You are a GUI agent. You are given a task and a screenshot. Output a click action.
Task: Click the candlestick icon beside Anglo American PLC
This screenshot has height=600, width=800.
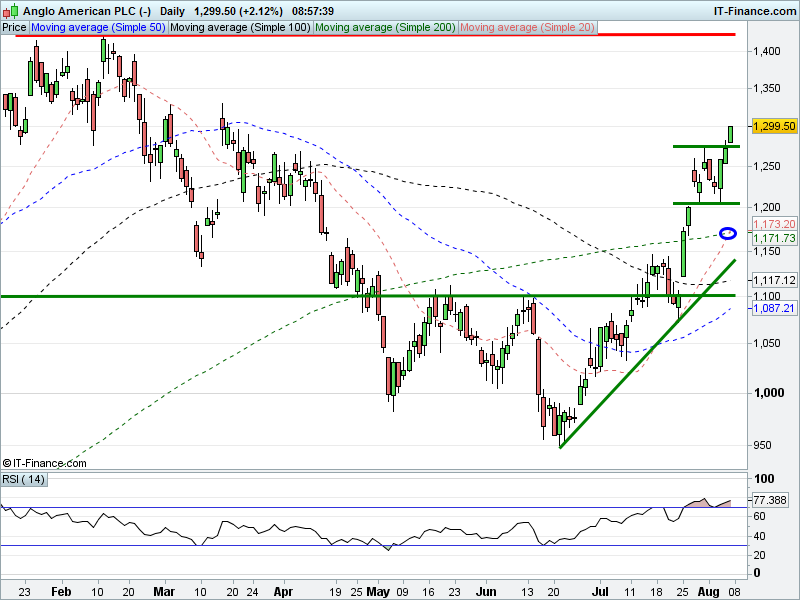pyautogui.click(x=11, y=10)
